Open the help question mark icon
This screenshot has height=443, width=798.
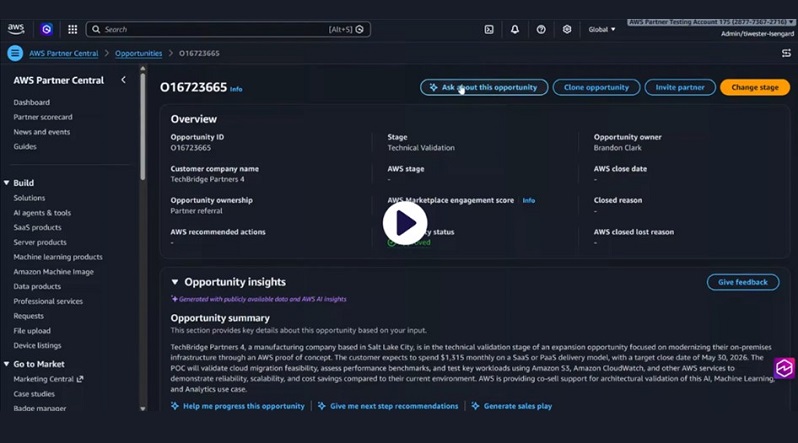[x=541, y=30]
